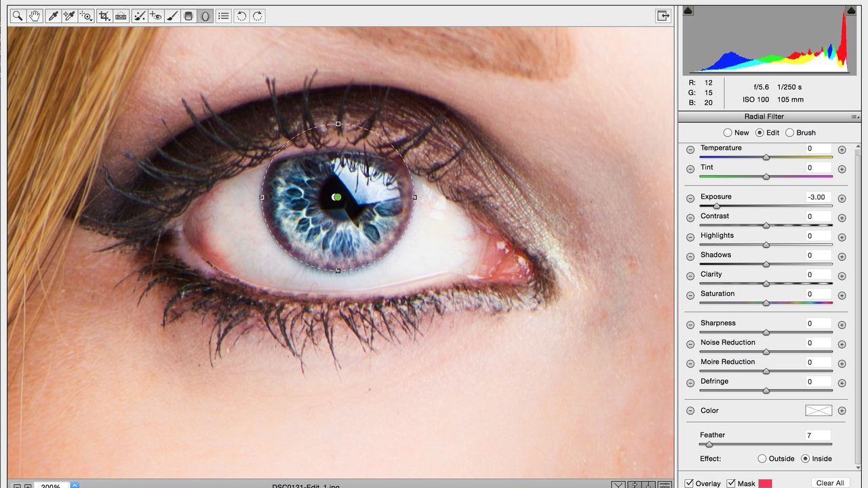Select the Spot Removal tool
This screenshot has height=488, width=868.
(140, 16)
